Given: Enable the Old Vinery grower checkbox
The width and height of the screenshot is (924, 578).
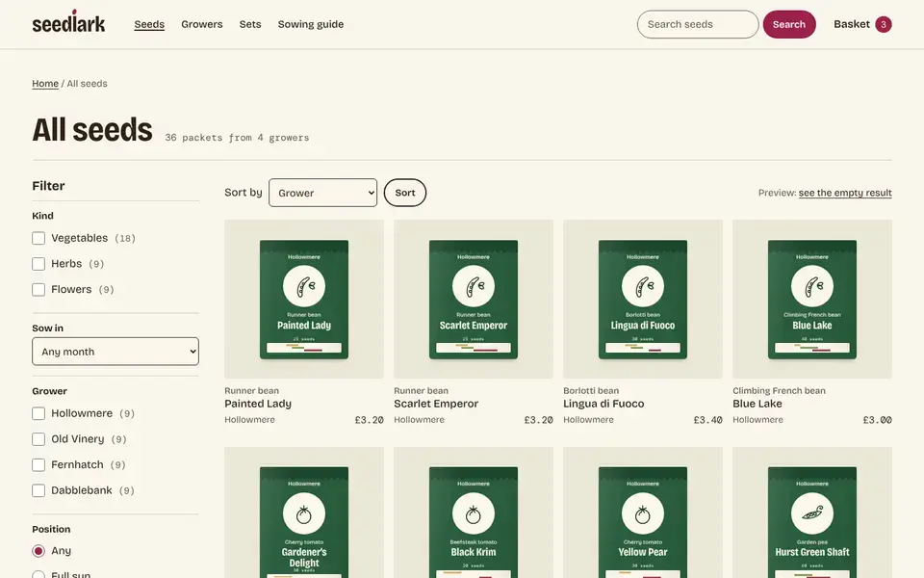Looking at the screenshot, I should coord(38,439).
